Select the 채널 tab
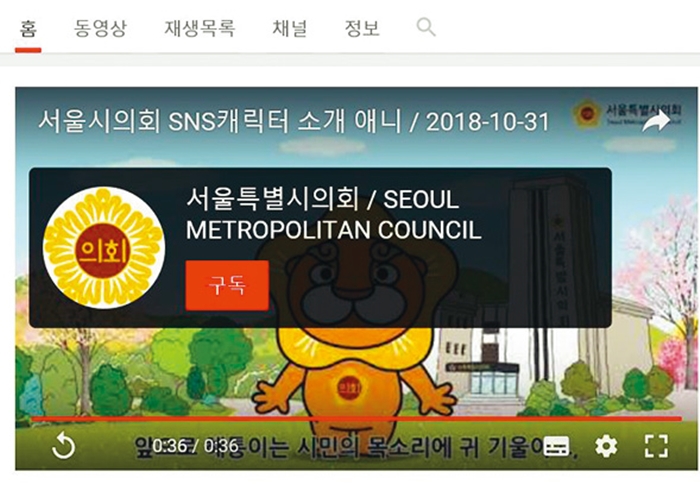This screenshot has height=490, width=700. pyautogui.click(x=290, y=28)
